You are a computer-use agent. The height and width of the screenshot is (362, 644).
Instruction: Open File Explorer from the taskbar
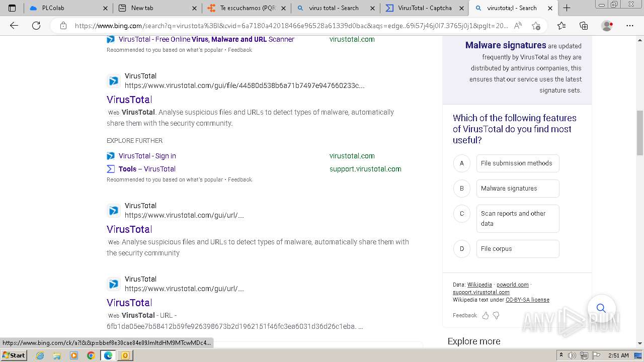click(x=57, y=355)
